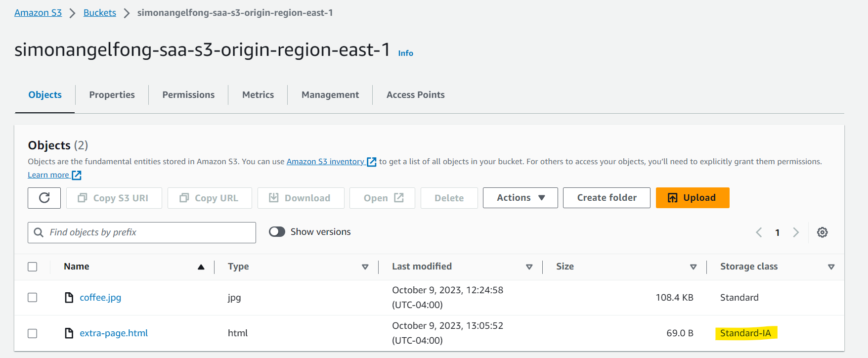
Task: Go to next page of objects
Action: click(796, 232)
